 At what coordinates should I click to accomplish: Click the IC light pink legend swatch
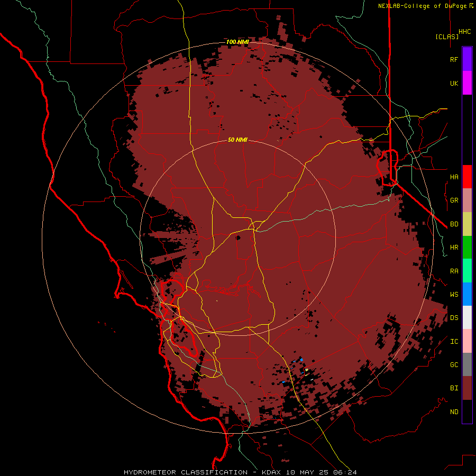[467, 341]
